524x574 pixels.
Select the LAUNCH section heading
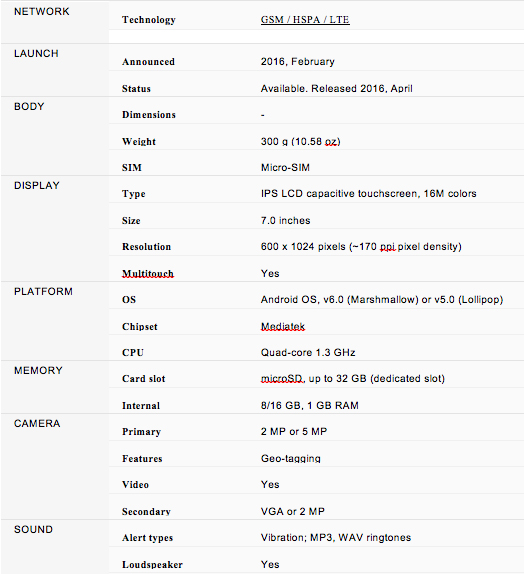[x=36, y=53]
